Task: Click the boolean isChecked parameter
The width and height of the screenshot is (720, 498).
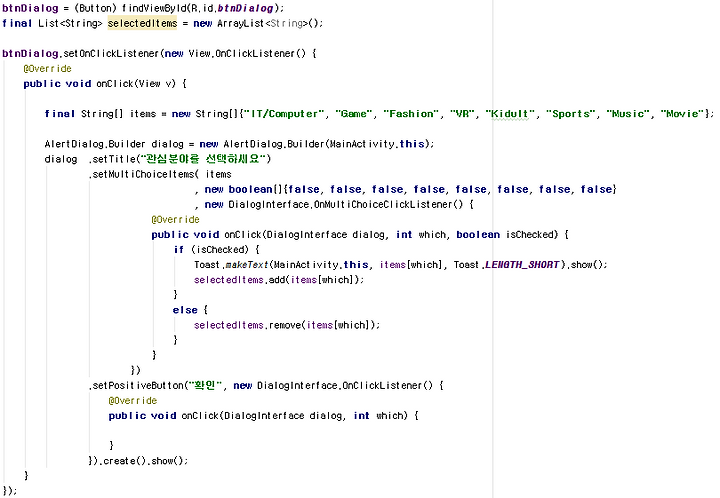Action: tap(505, 235)
